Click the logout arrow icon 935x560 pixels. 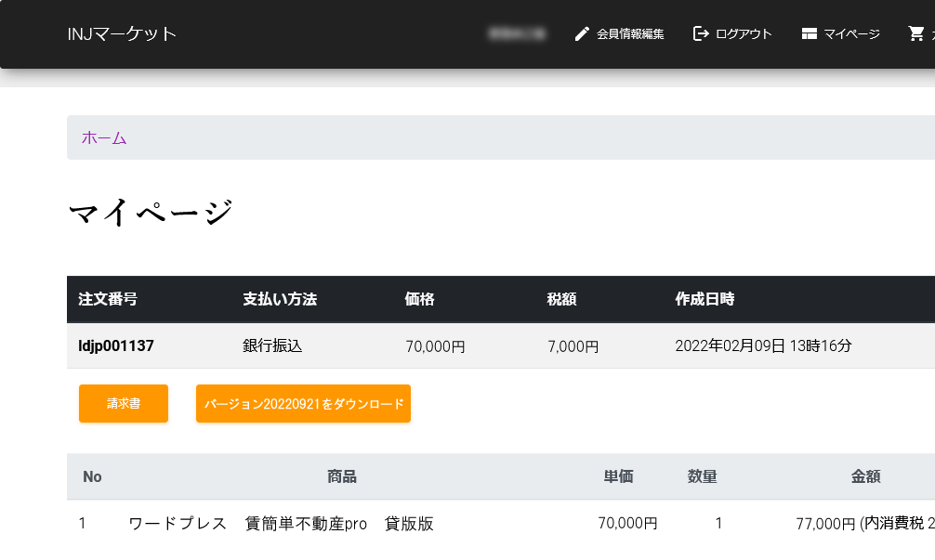[x=701, y=34]
